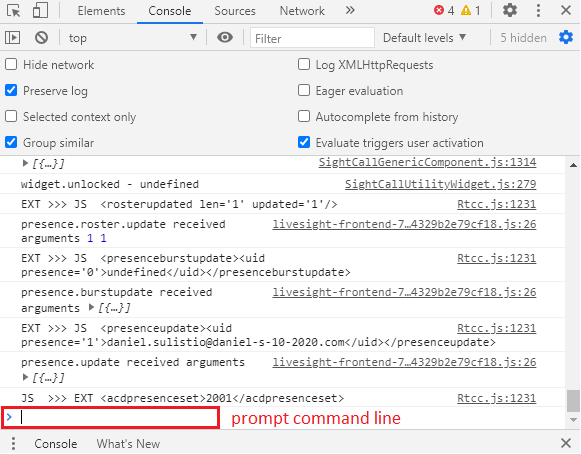
Task: Open the Default levels dropdown
Action: coord(424,38)
